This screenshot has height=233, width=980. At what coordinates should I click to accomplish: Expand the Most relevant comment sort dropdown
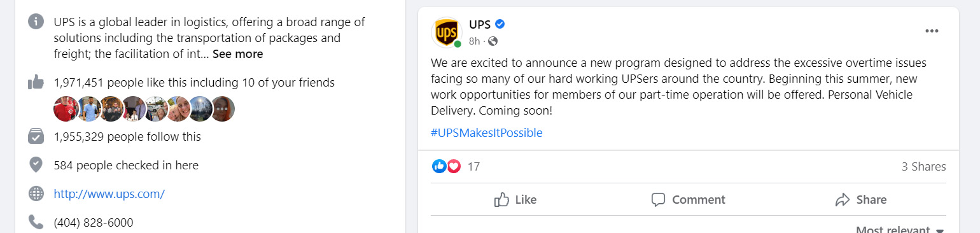tap(899, 230)
